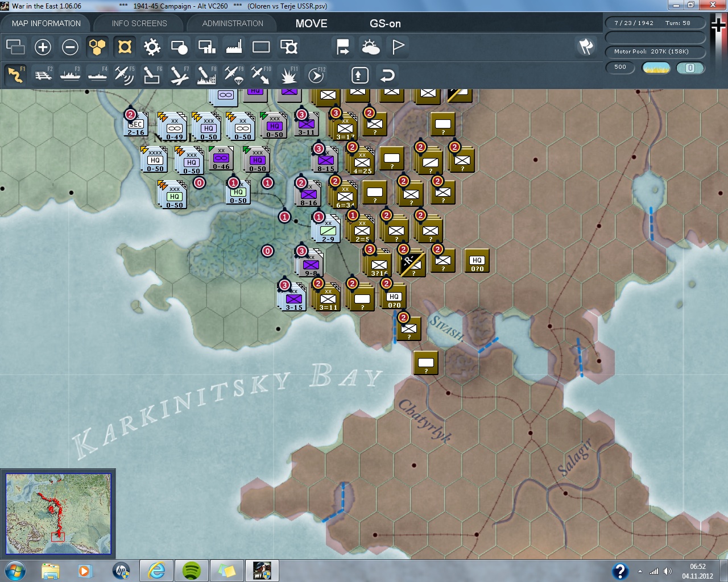This screenshot has width=728, height=582.
Task: Select the F4 ship mode
Action: pyautogui.click(x=97, y=75)
